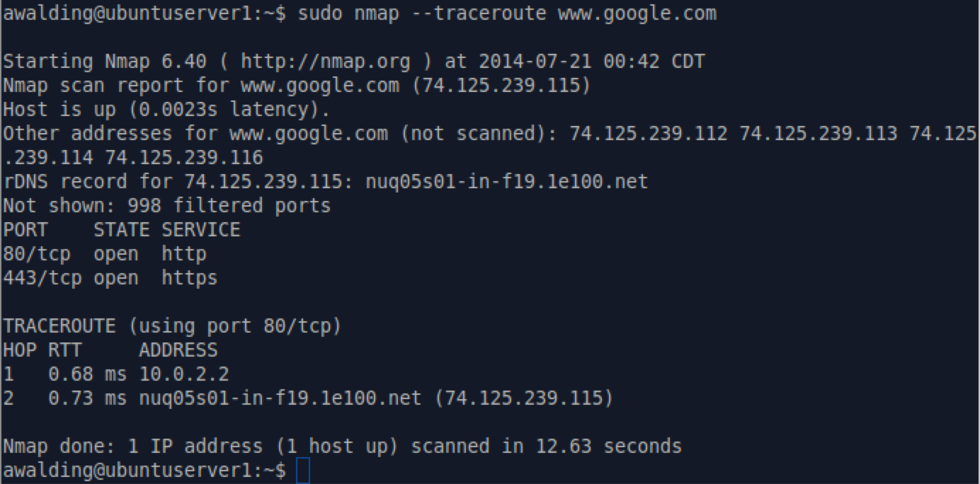Click www.google.com in the typed nmap command
The image size is (980, 484).
[x=637, y=13]
